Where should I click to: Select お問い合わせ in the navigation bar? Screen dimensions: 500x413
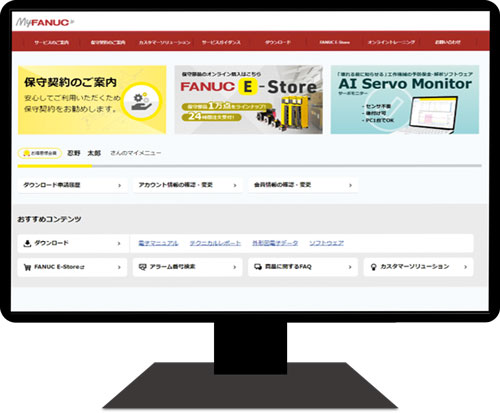(x=448, y=42)
